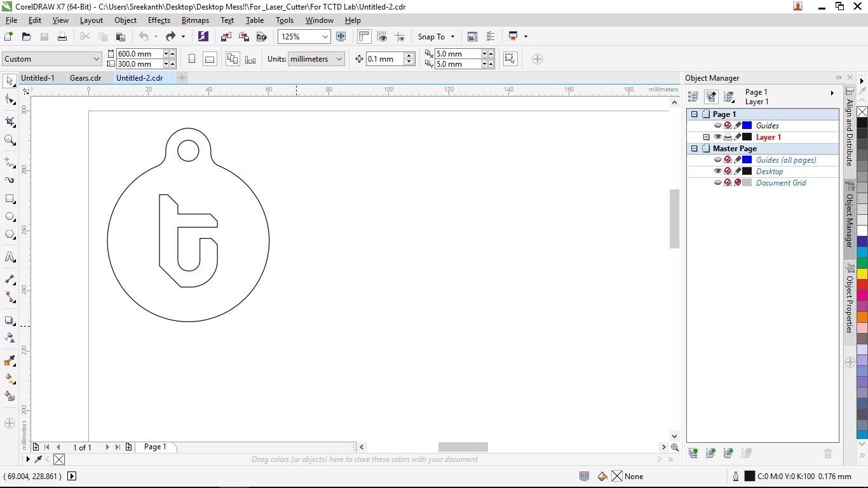The image size is (868, 488).
Task: Select the Polygon tool
Action: [10, 234]
